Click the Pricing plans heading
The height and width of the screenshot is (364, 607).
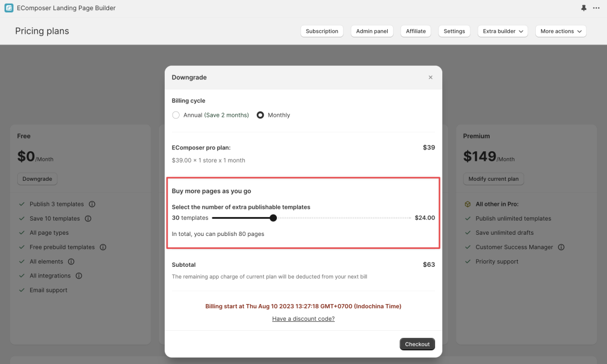pos(42,31)
